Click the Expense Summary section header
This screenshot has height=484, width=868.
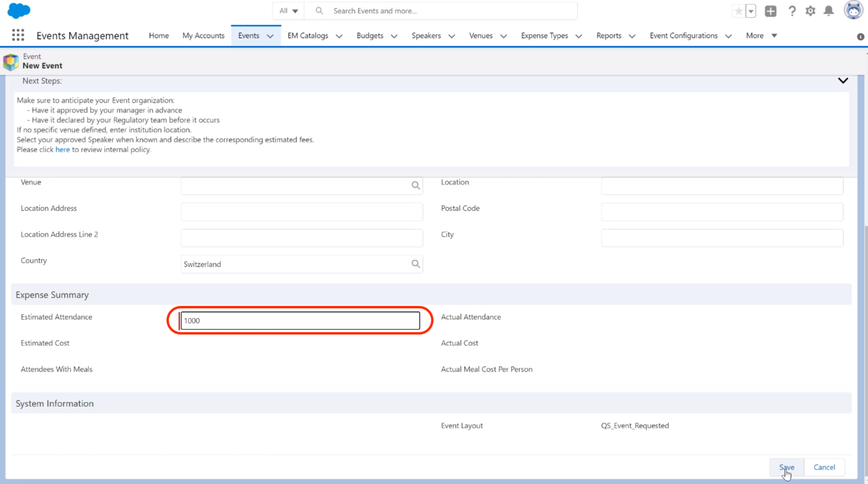[431, 295]
